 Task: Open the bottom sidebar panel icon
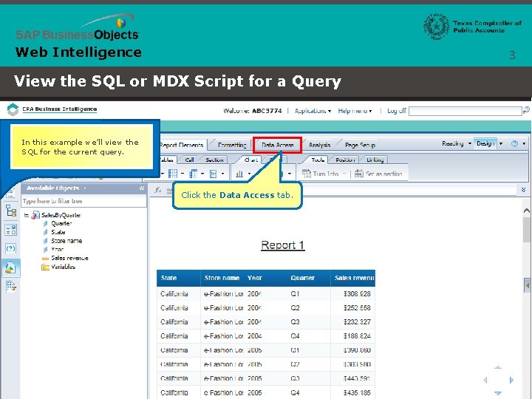[11, 287]
